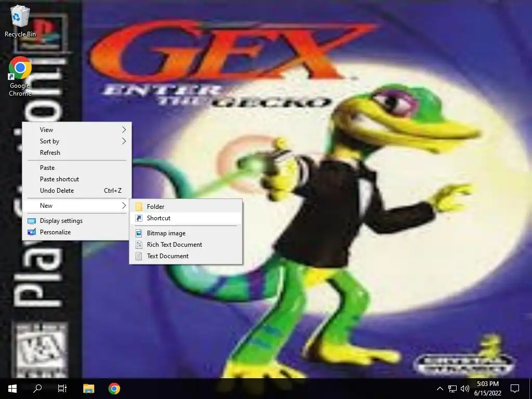Viewport: 532px width, 399px height.
Task: Open Task View from the taskbar
Action: coord(62,389)
